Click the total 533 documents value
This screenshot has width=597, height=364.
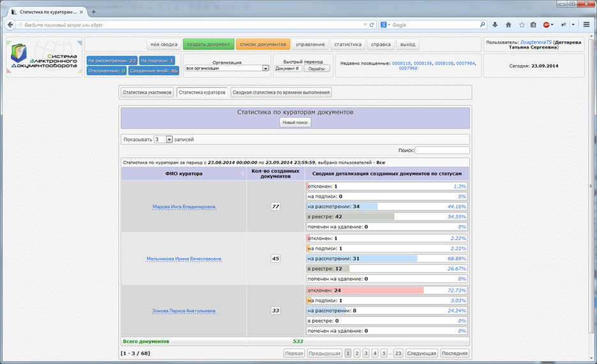coord(298,342)
